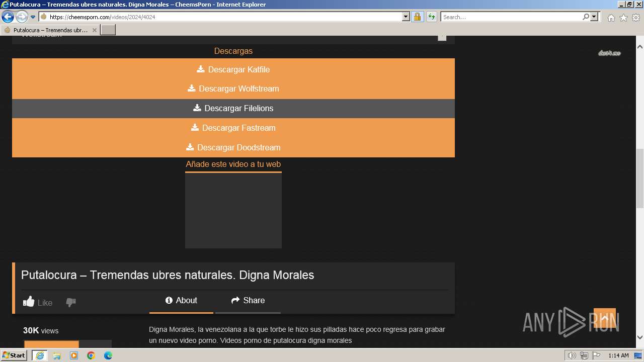Open Favorites with the star icon
Viewport: 644px width, 362px height.
(x=623, y=18)
